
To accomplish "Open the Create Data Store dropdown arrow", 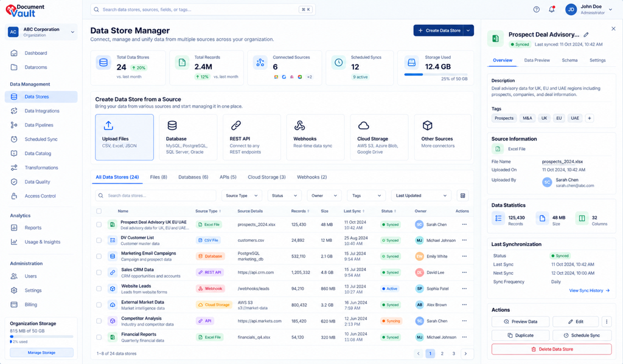I will click(468, 30).
